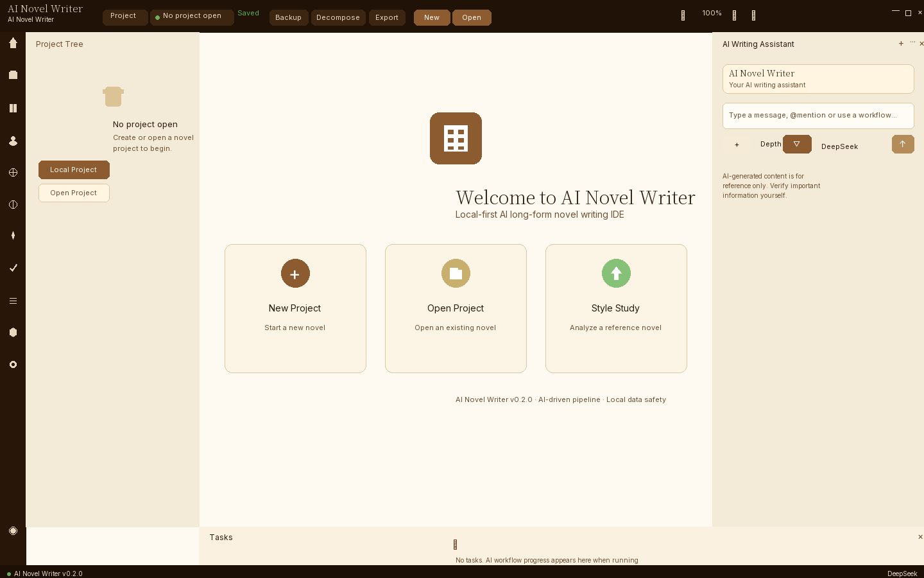Open the three-line list sidebar icon
Viewport: 924px width, 578px height.
point(13,301)
